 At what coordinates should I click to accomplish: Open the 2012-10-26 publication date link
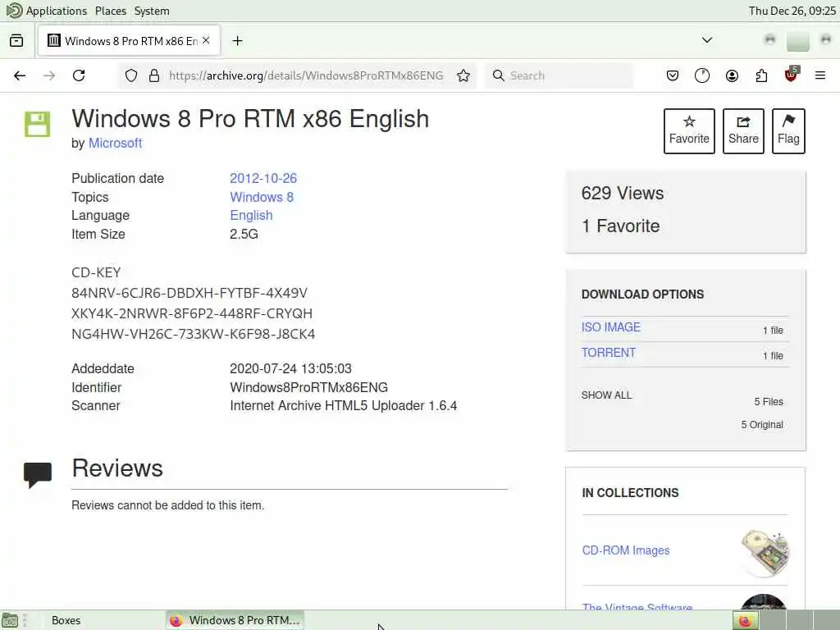(x=263, y=178)
